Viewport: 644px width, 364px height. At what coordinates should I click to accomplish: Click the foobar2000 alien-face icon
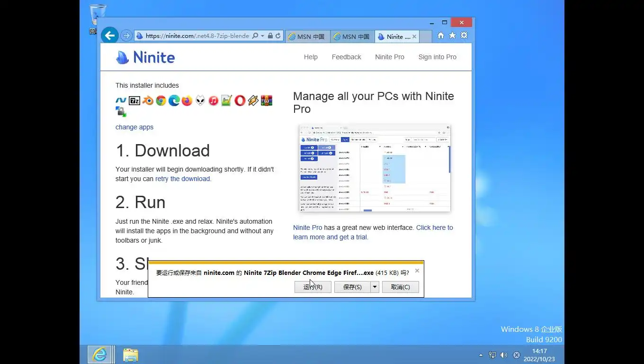coord(200,100)
